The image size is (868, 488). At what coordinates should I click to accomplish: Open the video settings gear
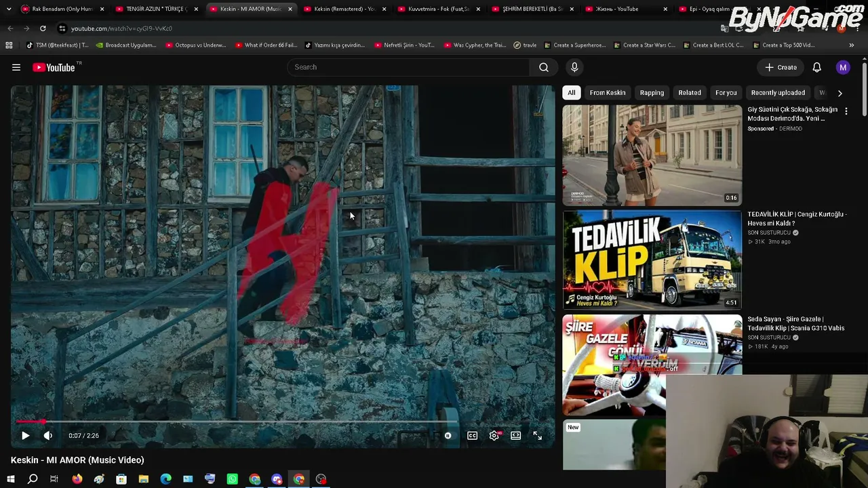point(494,436)
